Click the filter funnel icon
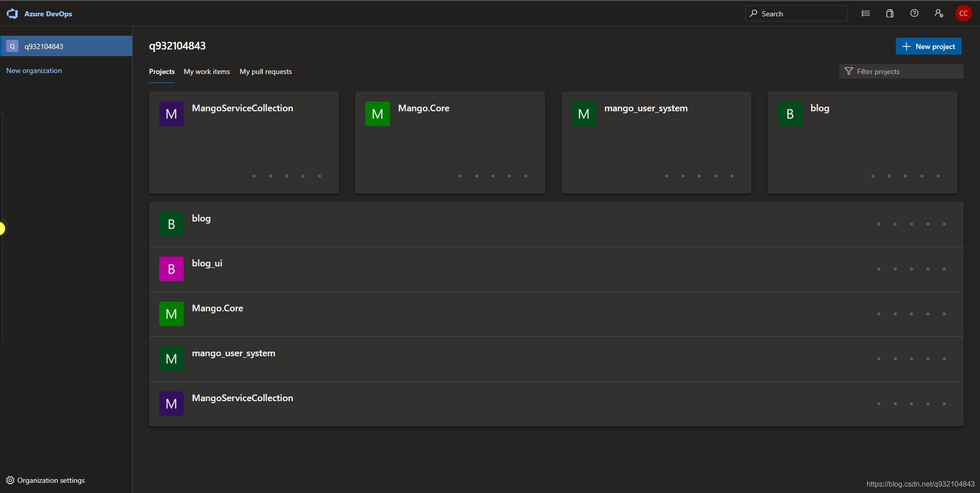 click(x=849, y=71)
